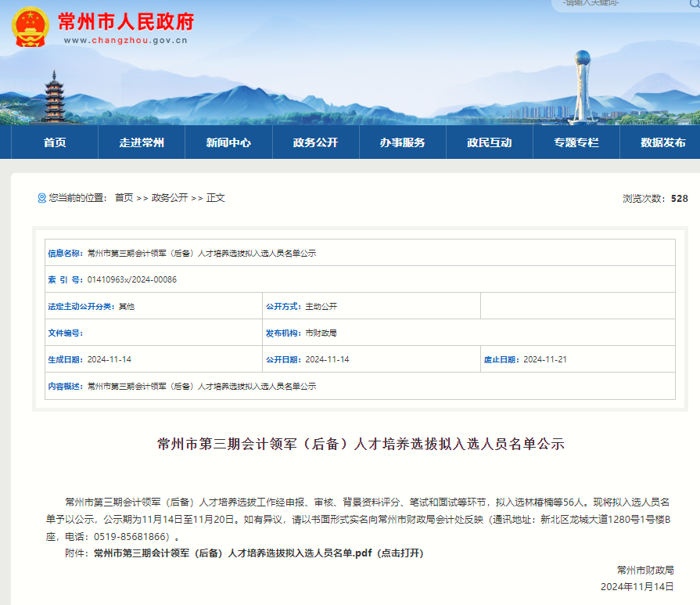Click the national emblem logo
Image resolution: width=700 pixels, height=605 pixels.
click(30, 27)
